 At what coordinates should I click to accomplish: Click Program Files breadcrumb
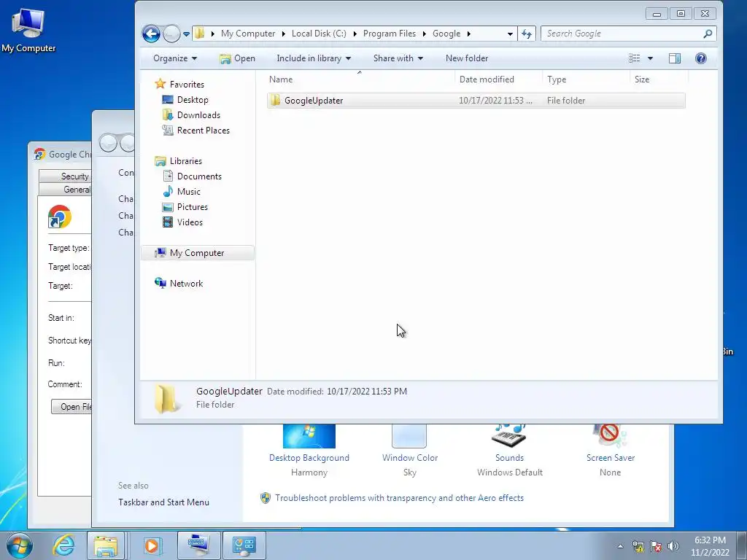tap(390, 34)
